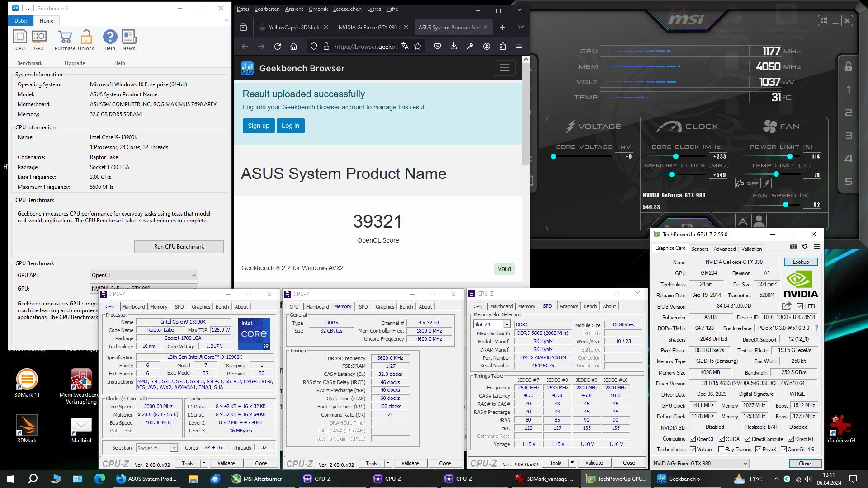Toggle Vulkan checkbox in GPU-Z

[x=693, y=450]
